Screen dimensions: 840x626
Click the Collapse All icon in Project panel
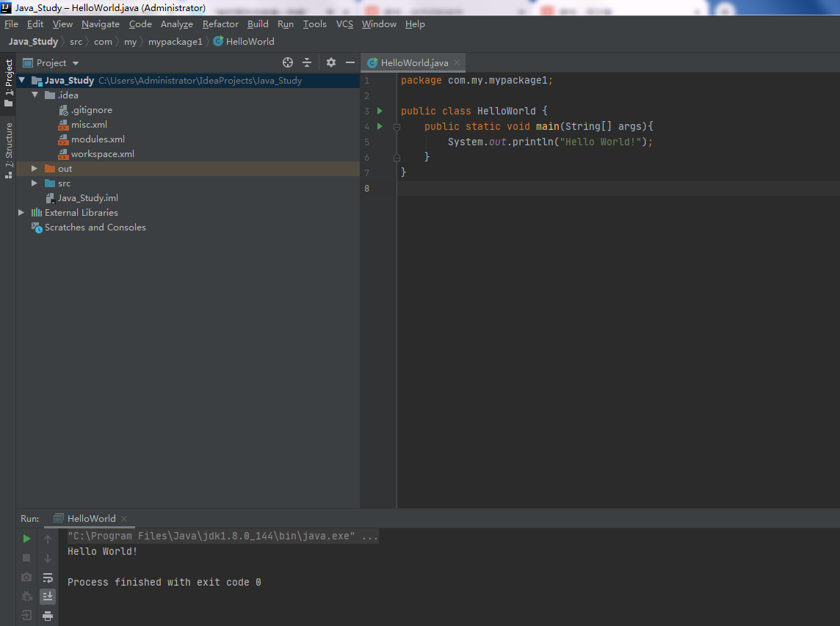click(x=307, y=62)
